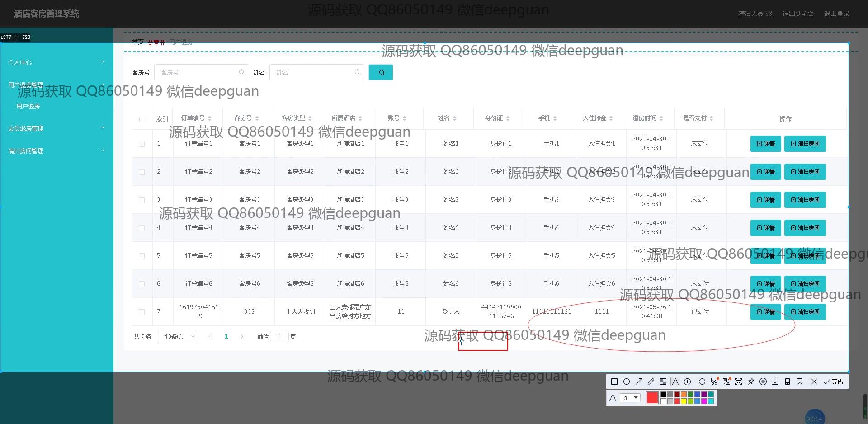
Task: Check the row 3 订单编号3 checkbox
Action: 142,200
